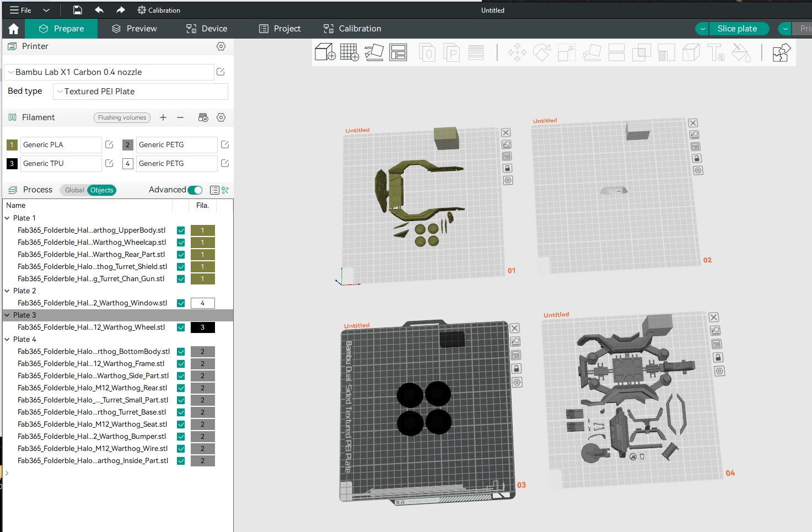The width and height of the screenshot is (812, 532).
Task: Open the Slice plate dropdown arrow
Action: 702,29
